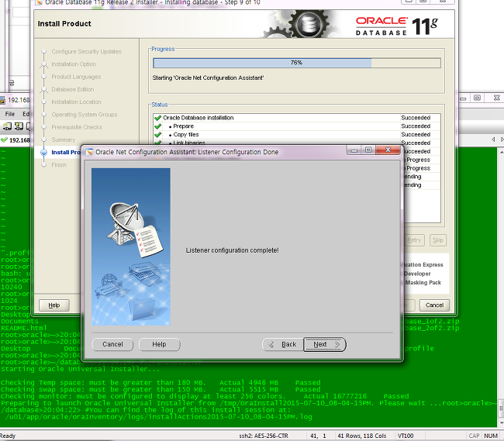The image size is (504, 441).
Task: Click the installActions log path line in terminal
Action: click(158, 417)
